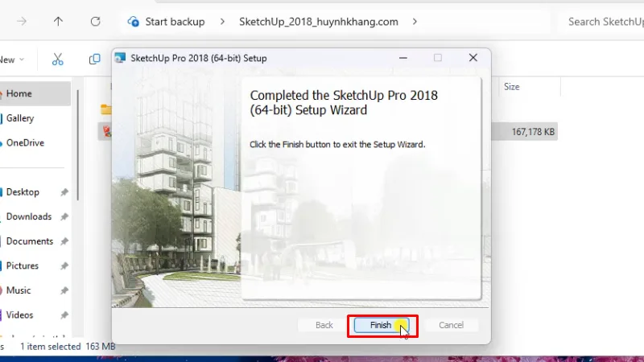Select SketchUp_2018_huynhkhang.com breadcrumb in address bar
This screenshot has width=644, height=362.
click(319, 22)
